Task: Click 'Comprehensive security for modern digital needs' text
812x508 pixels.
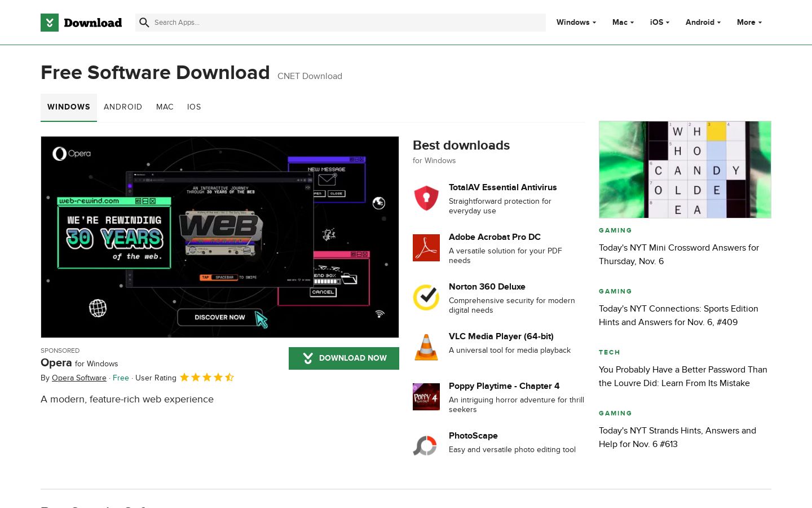Action: pos(512,305)
